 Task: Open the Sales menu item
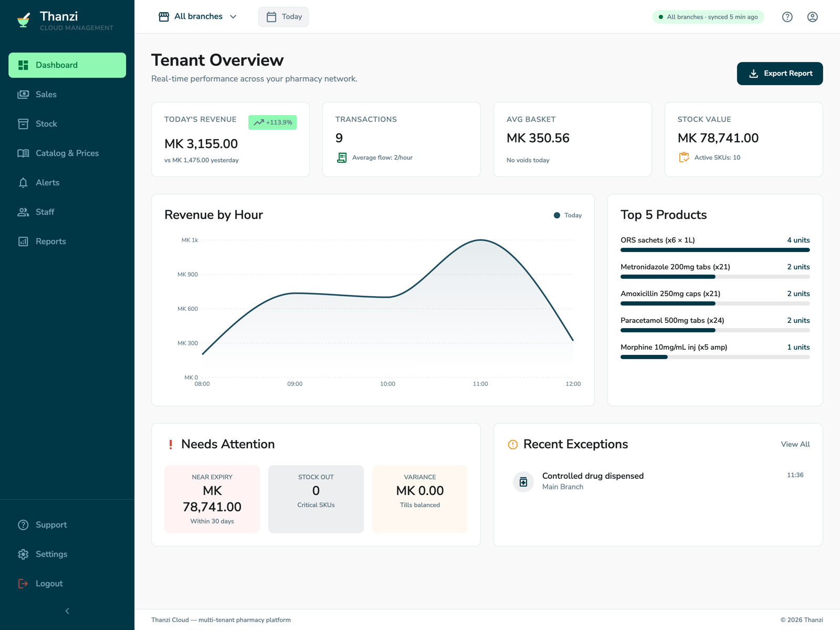coord(67,94)
